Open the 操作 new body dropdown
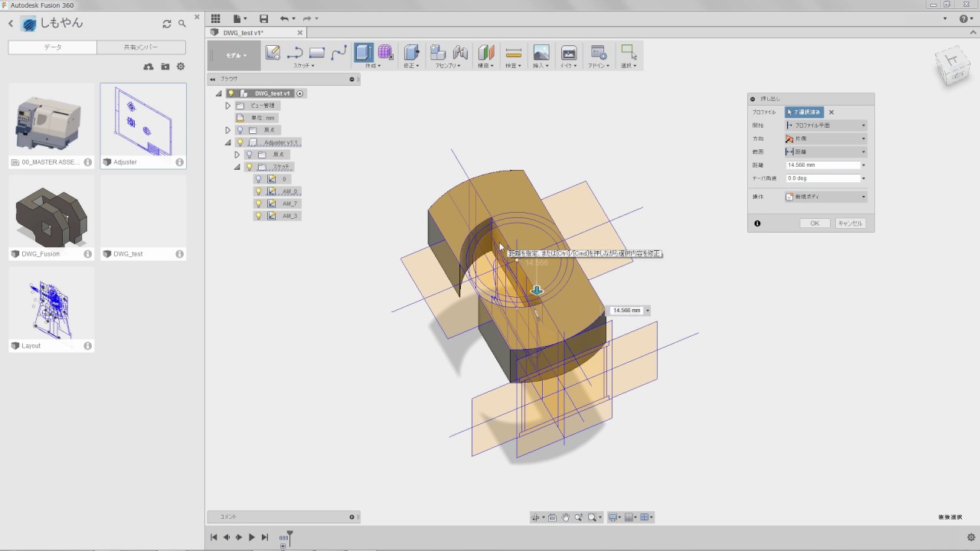The width and height of the screenshot is (980, 551). (x=825, y=197)
